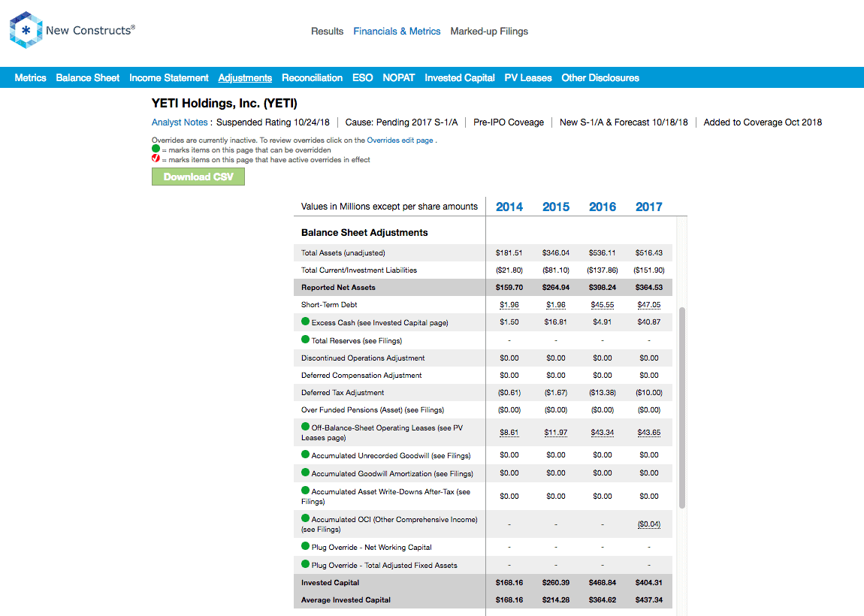
Task: Click the Download CSV button
Action: (x=198, y=177)
